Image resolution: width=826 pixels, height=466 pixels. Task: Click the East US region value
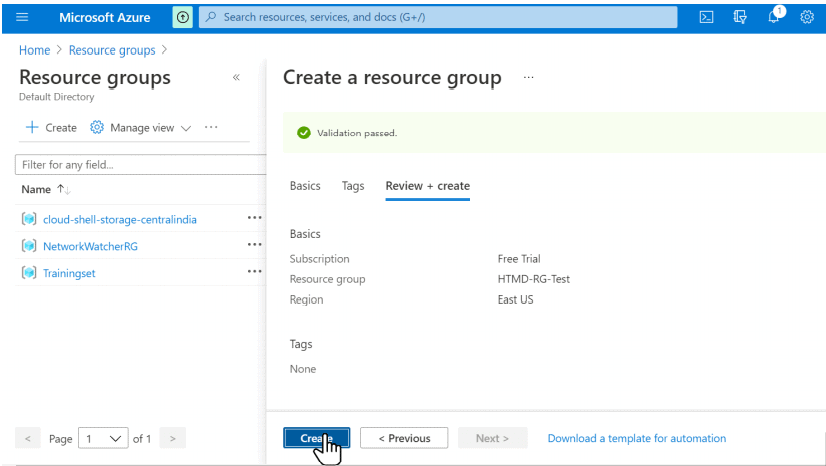point(515,300)
